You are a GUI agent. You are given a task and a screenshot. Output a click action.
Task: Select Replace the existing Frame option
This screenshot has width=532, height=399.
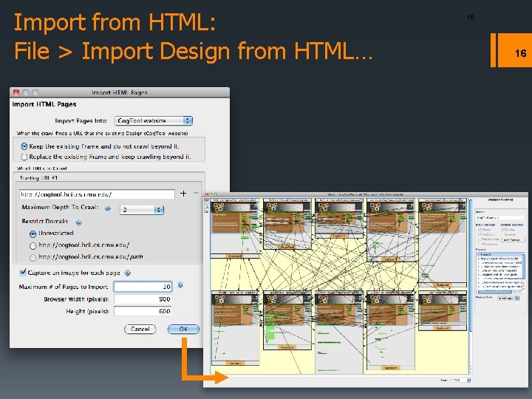24,157
